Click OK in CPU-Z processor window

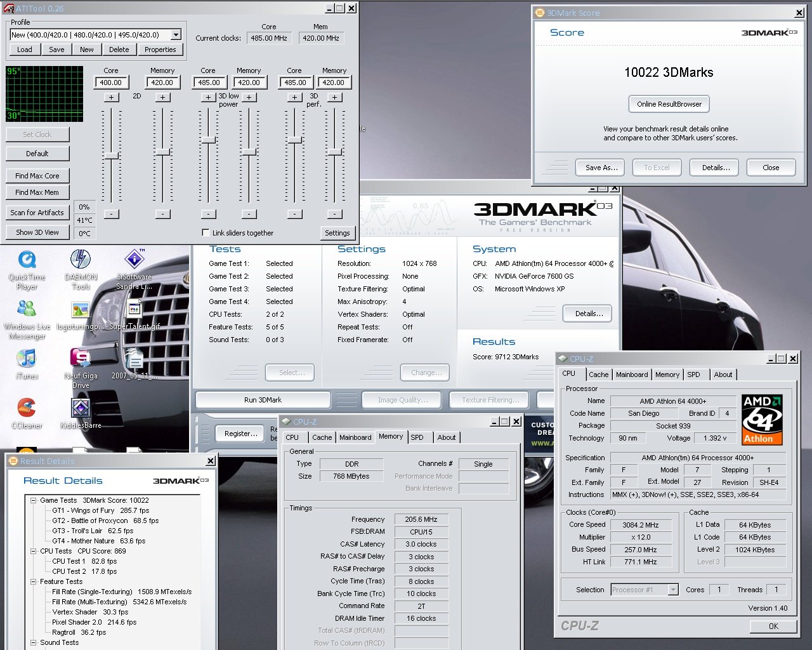(773, 626)
